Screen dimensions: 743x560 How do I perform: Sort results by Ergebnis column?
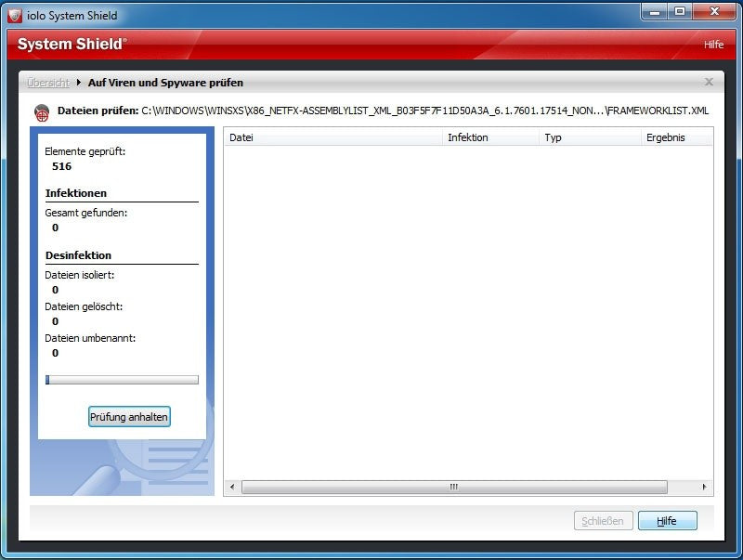pos(676,137)
